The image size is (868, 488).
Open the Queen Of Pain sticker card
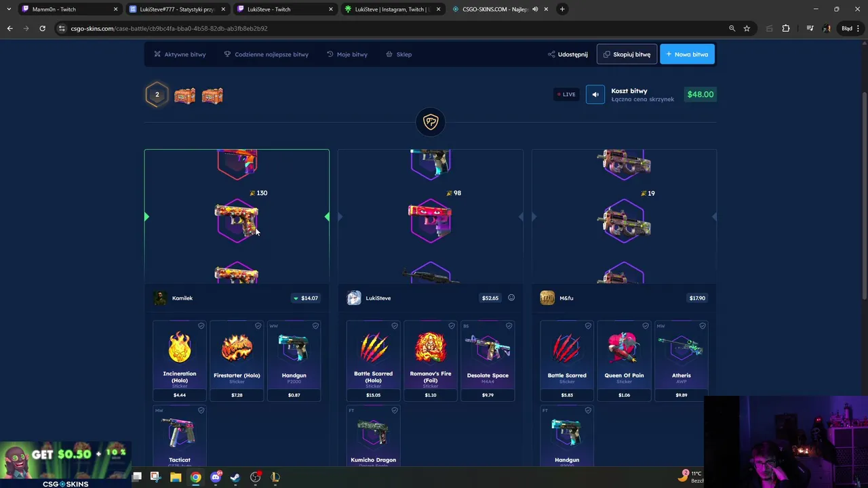[x=624, y=361]
